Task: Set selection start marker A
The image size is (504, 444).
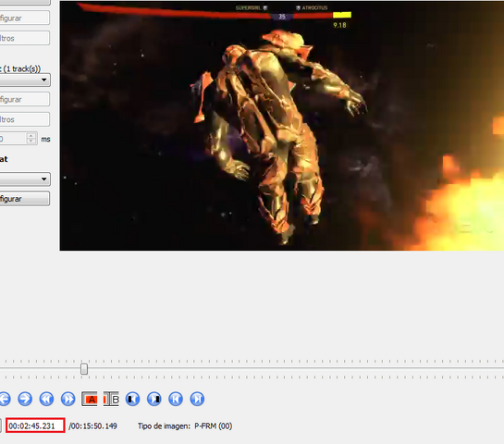Action: coord(90,399)
